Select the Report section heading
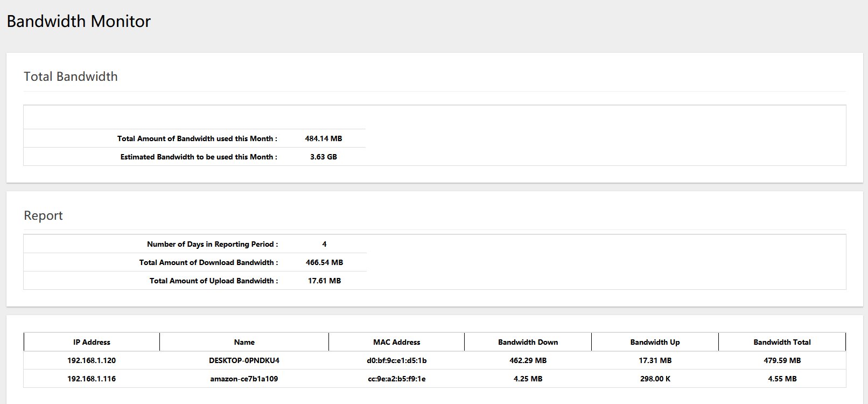Viewport: 868px width, 404px height. [x=43, y=215]
